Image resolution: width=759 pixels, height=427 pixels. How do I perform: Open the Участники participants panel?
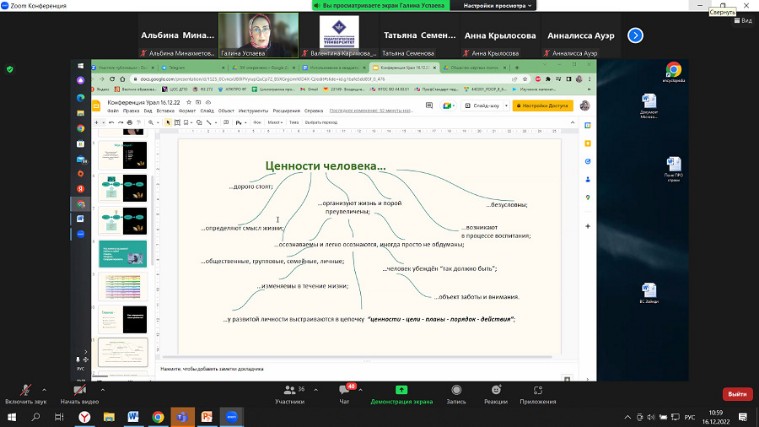coord(289,393)
